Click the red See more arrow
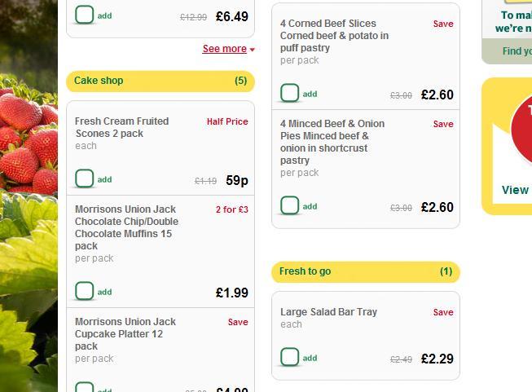532x392 pixels. (x=252, y=50)
